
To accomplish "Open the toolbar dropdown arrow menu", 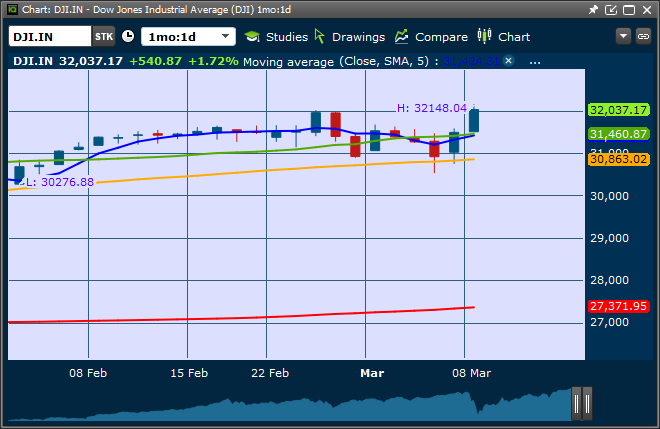I will (x=623, y=36).
